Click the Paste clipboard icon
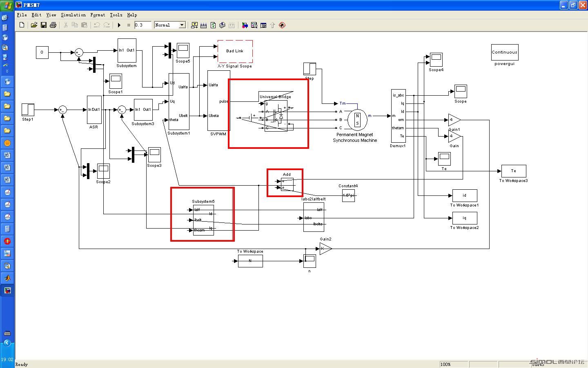 tap(84, 25)
